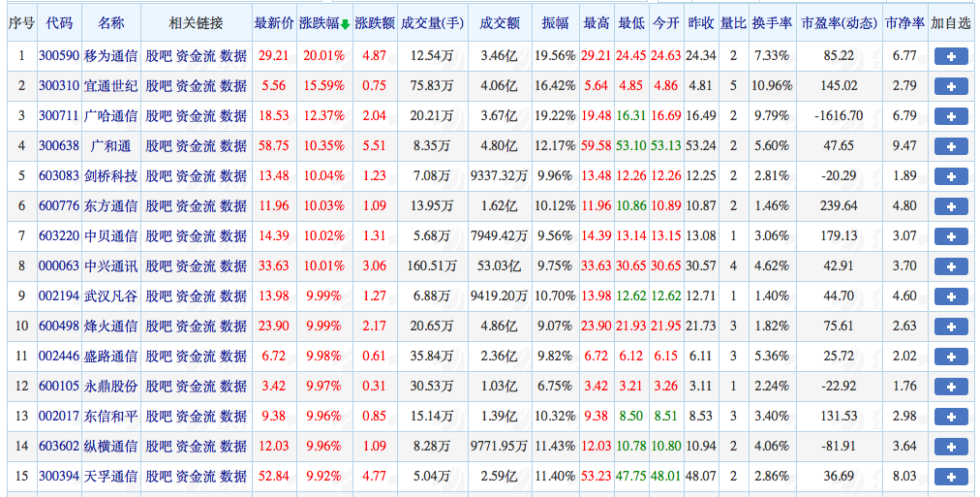Open stock code 300310 link
The image size is (980, 497).
pyautogui.click(x=59, y=86)
